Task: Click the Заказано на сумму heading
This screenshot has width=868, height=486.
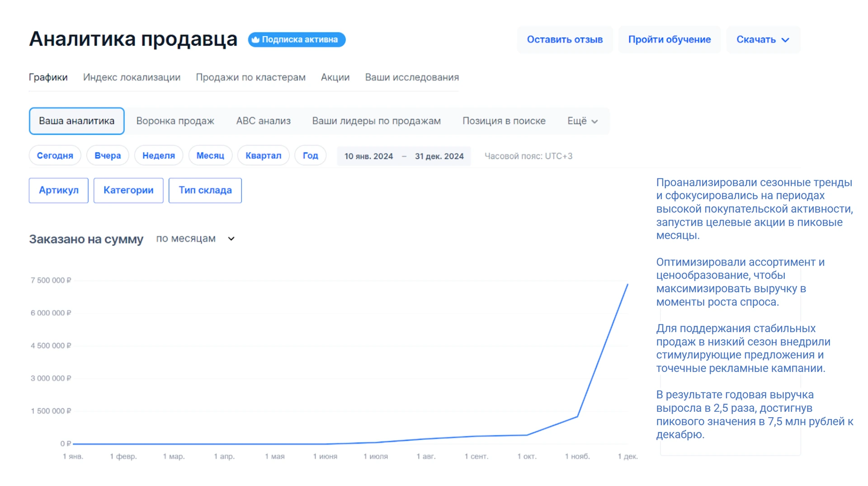Action: pos(86,239)
